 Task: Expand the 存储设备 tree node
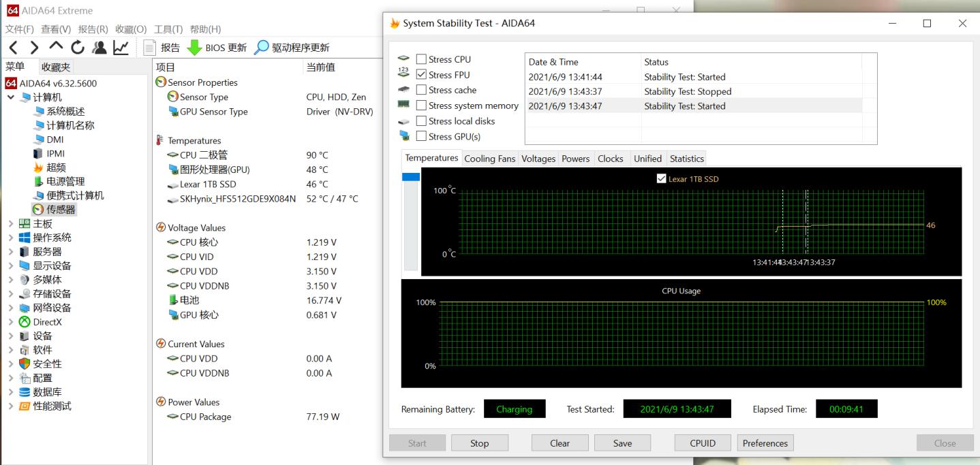tap(10, 294)
